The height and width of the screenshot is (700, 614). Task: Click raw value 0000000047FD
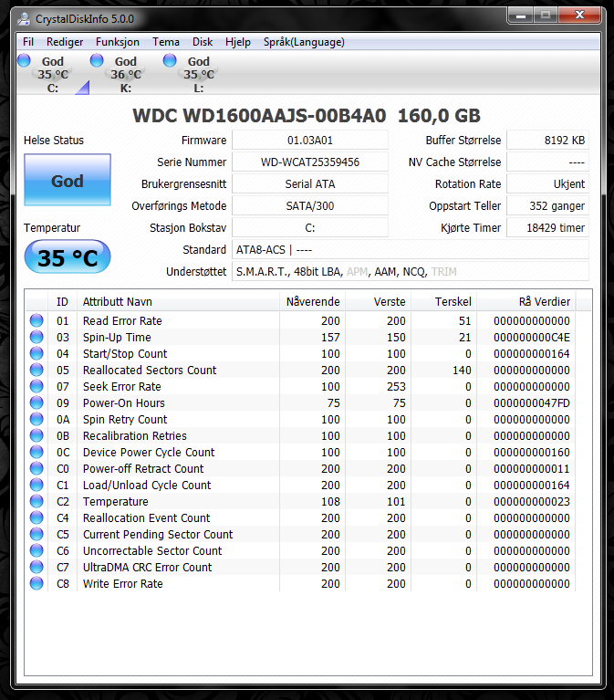click(x=532, y=403)
